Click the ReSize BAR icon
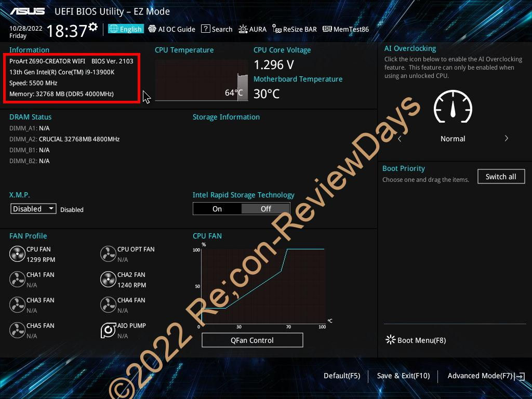The height and width of the screenshot is (399, 532). click(277, 29)
